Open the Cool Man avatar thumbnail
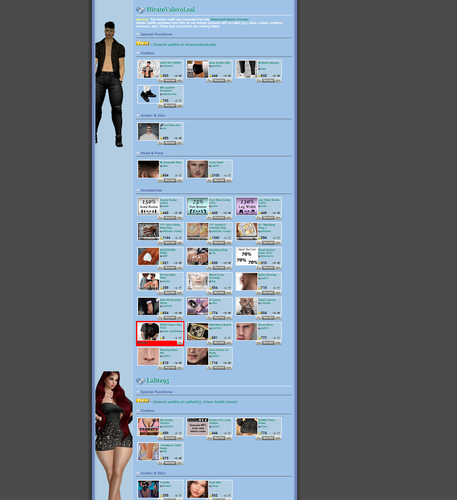457x500 pixels. coord(148,132)
